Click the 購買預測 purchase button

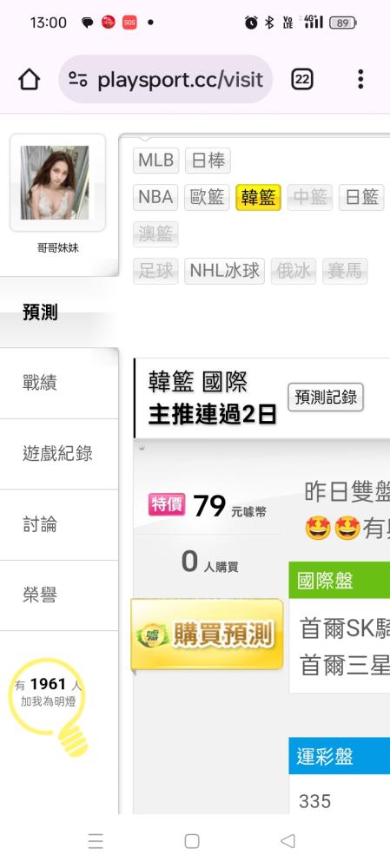pos(208,635)
